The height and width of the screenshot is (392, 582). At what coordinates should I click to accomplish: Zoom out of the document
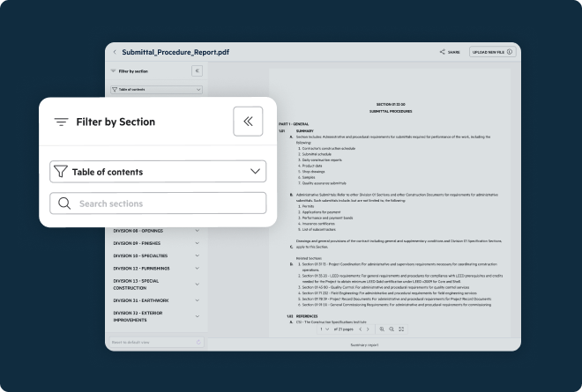click(x=392, y=329)
